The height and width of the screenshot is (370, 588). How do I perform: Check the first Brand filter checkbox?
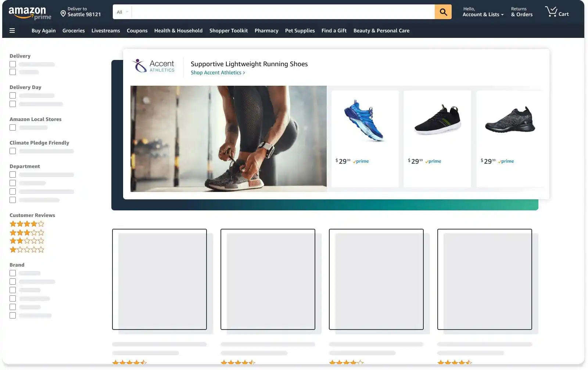[x=12, y=273]
